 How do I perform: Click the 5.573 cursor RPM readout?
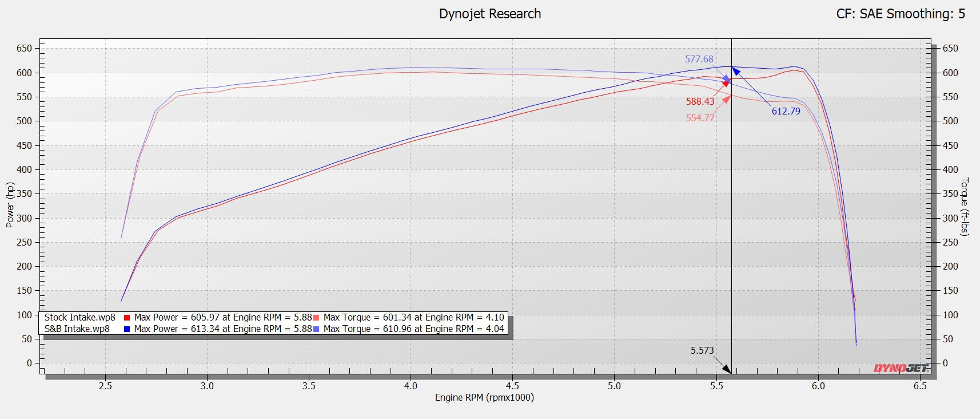(x=702, y=350)
